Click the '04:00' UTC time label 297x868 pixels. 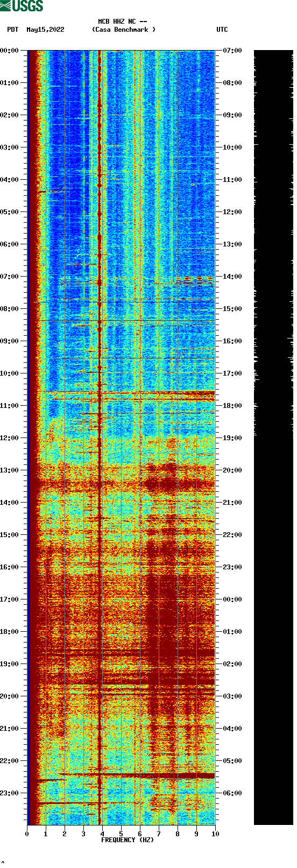click(x=232, y=729)
